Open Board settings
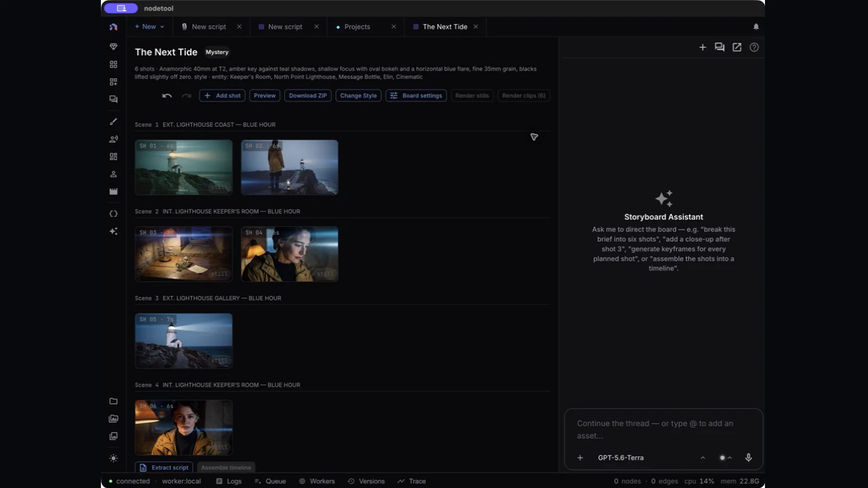 [x=416, y=95]
